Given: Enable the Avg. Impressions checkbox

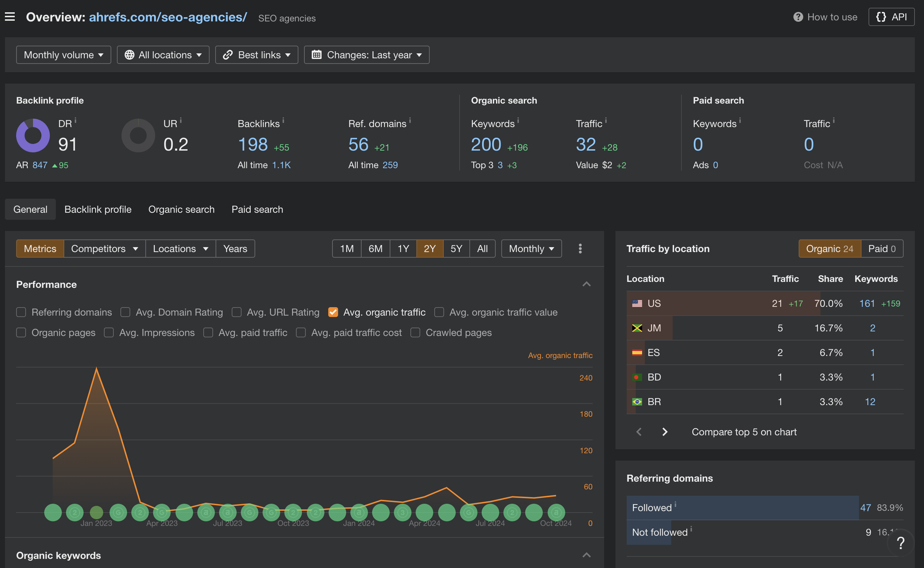Looking at the screenshot, I should pyautogui.click(x=108, y=332).
